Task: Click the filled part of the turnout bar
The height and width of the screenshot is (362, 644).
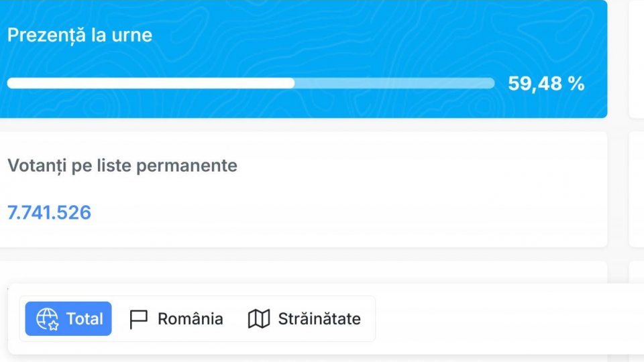Action: tap(151, 83)
